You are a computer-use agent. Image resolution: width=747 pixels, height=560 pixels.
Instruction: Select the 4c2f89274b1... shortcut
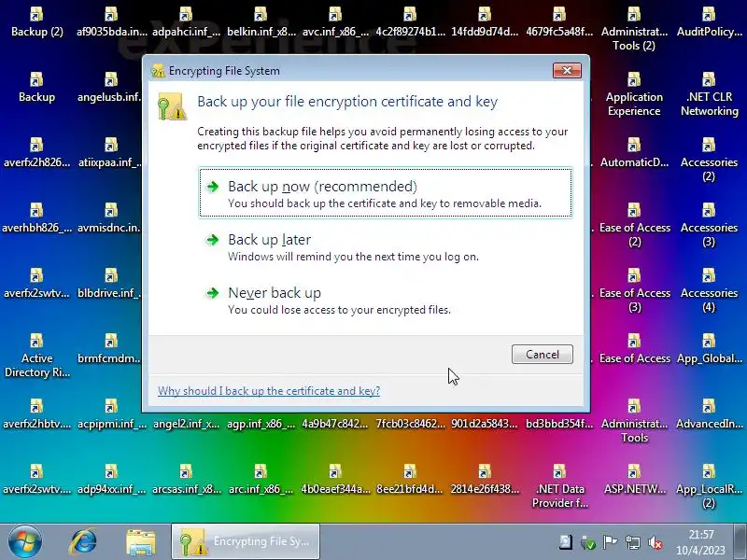410,21
